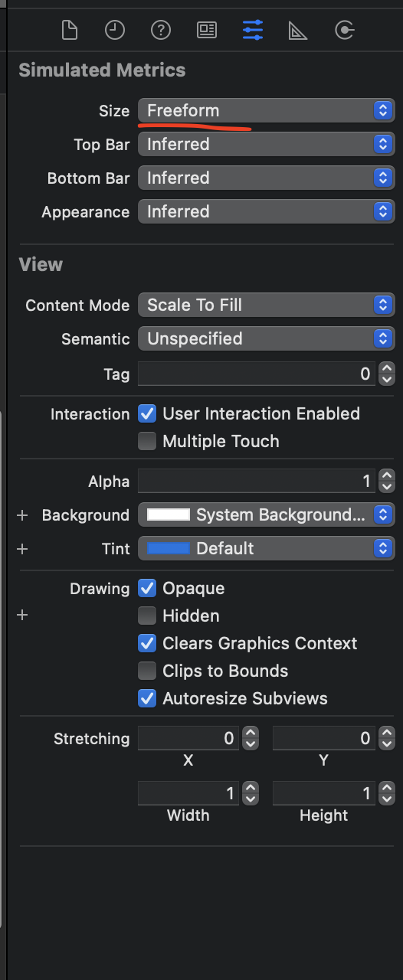The height and width of the screenshot is (980, 403).
Task: Open the Connections inspector
Action: pyautogui.click(x=345, y=30)
